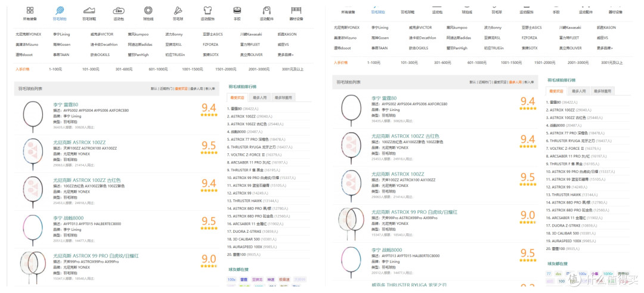Filter price 1001-1500元 in left page
644x293 pixels.
pos(193,69)
